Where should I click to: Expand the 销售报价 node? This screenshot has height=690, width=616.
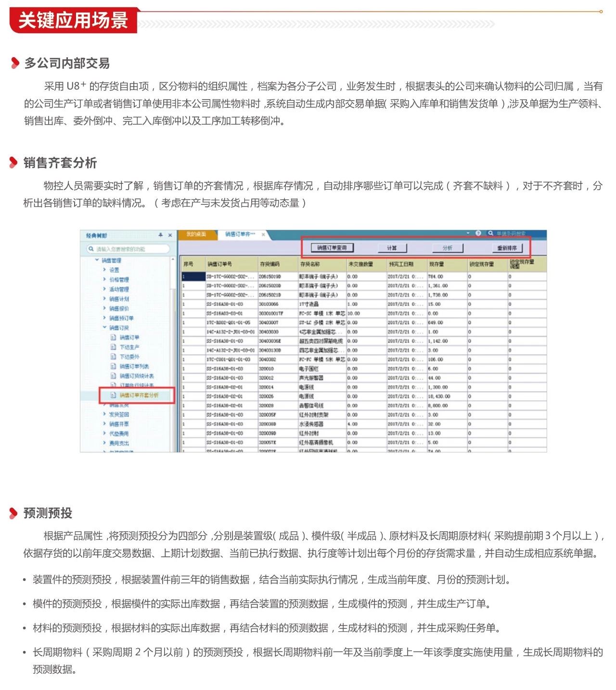click(104, 308)
